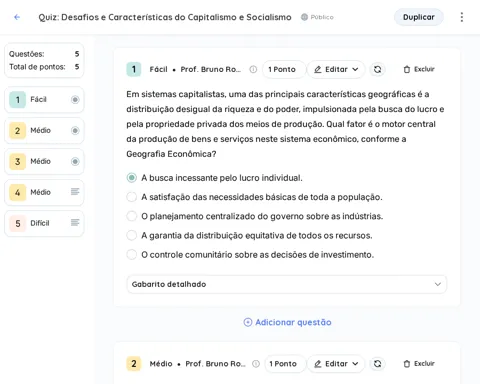Image resolution: width=480 pixels, height=384 pixels.
Task: Select answer 'A busca incessante pelo lucro individual'
Action: pos(132,178)
